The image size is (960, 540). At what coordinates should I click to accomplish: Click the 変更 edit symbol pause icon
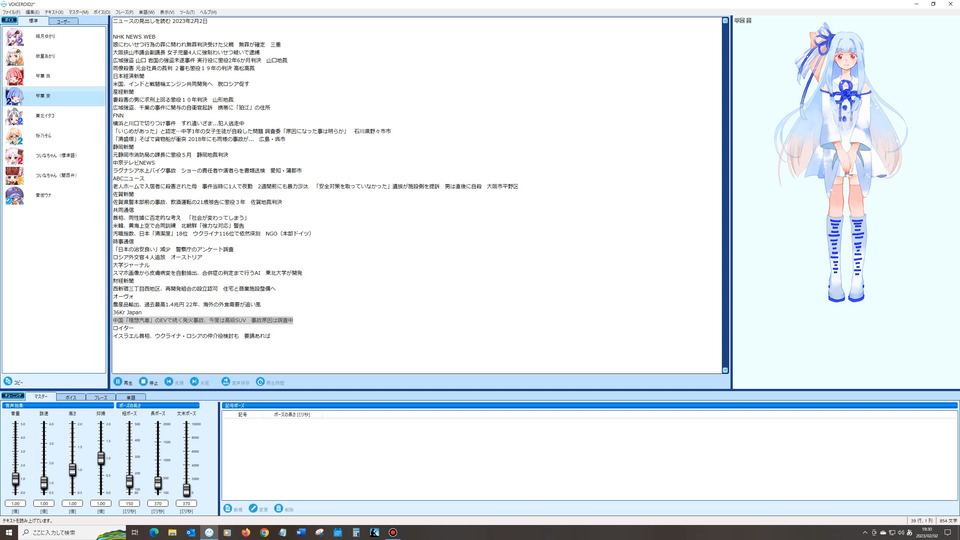click(x=253, y=508)
